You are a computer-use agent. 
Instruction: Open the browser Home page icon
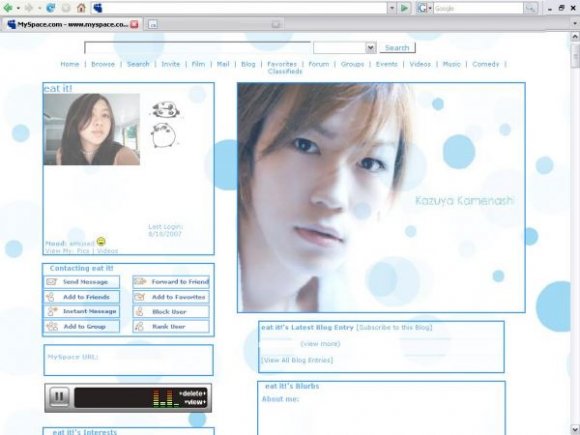point(81,8)
